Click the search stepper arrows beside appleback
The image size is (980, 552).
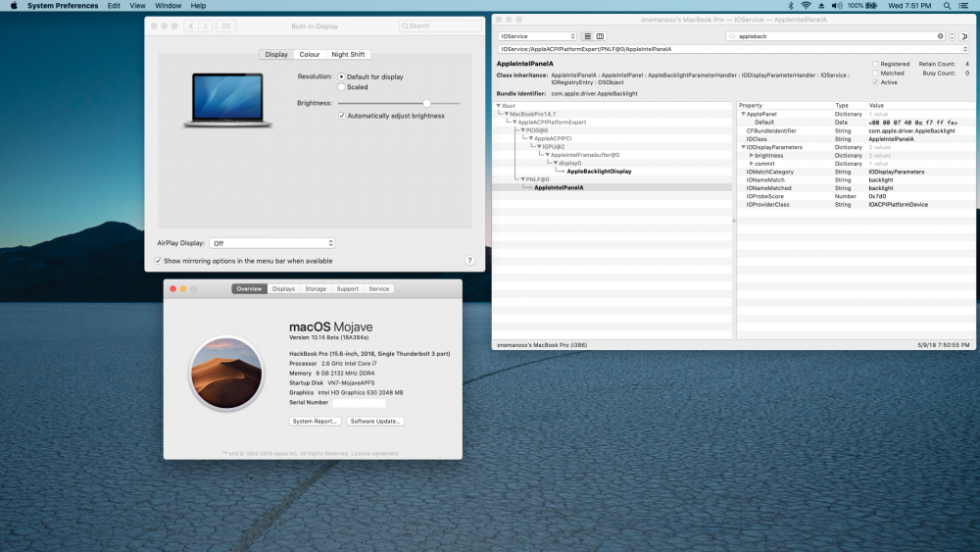tap(952, 36)
